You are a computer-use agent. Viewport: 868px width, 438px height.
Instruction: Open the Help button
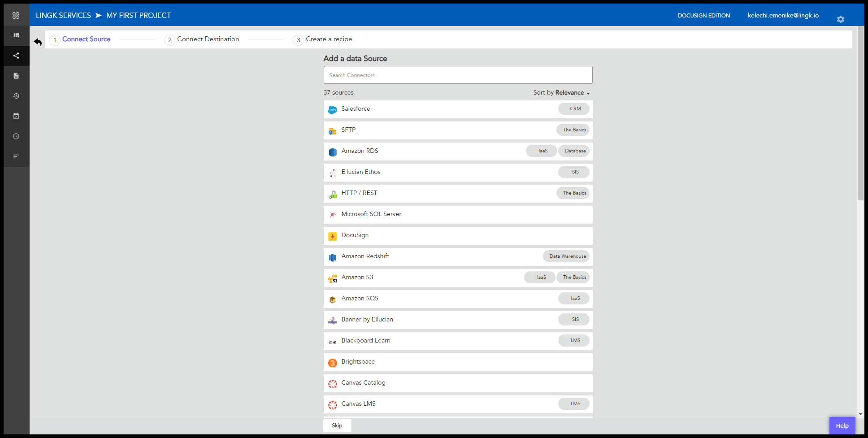(842, 425)
